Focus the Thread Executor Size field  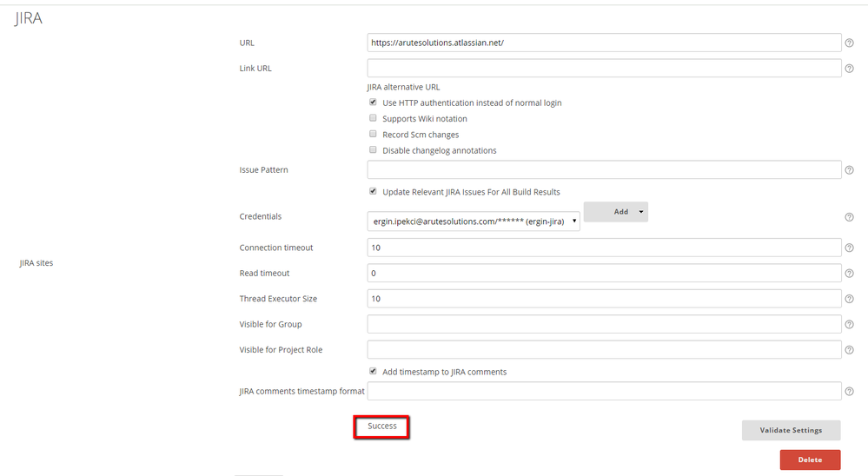pyautogui.click(x=604, y=298)
